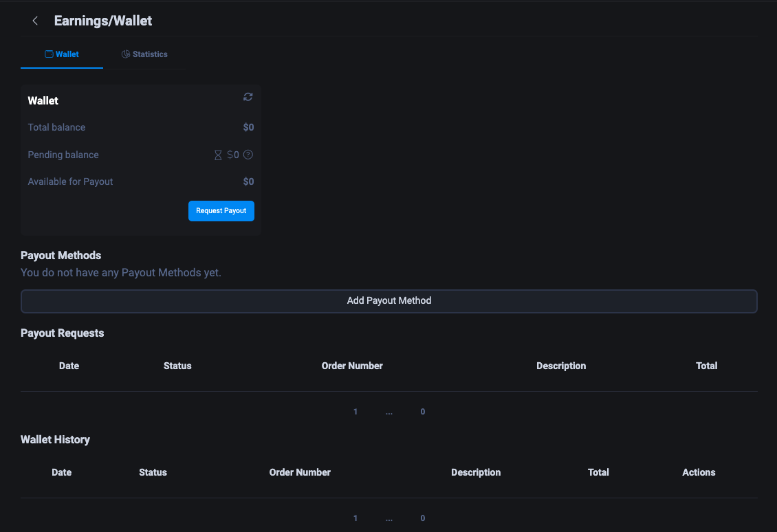Click Add Payout Method
Screen dimensions: 777x532
coord(388,300)
